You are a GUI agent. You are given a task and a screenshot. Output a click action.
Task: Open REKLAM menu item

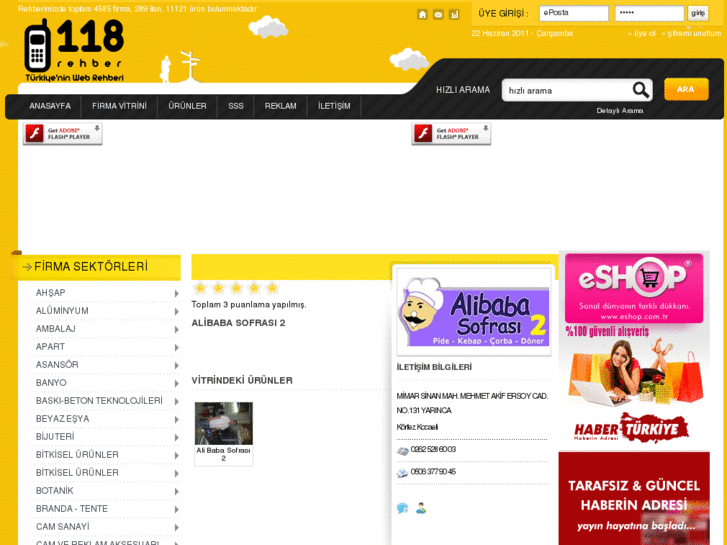click(281, 106)
